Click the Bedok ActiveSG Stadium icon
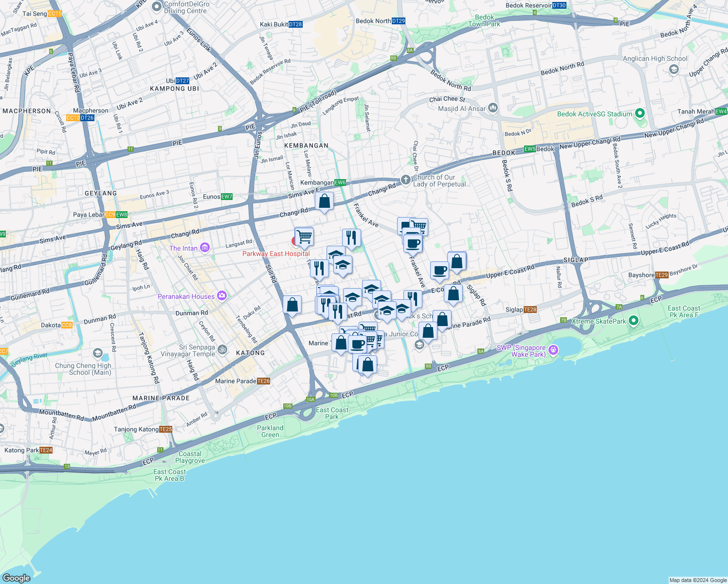Viewport: 728px width, 584px height. click(640, 114)
